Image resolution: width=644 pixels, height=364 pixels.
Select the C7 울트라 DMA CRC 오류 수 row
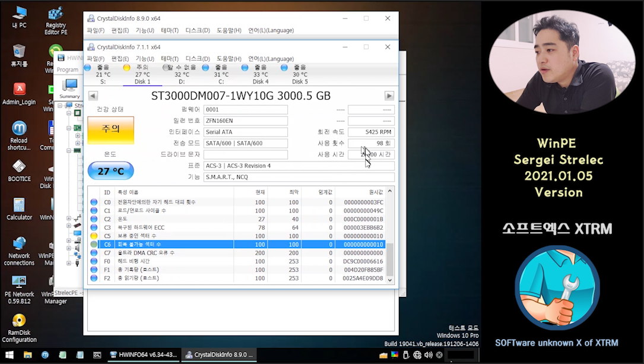[237, 253]
